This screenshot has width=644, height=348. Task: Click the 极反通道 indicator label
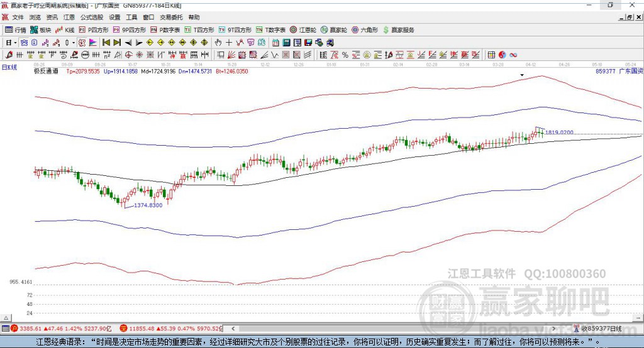click(46, 71)
